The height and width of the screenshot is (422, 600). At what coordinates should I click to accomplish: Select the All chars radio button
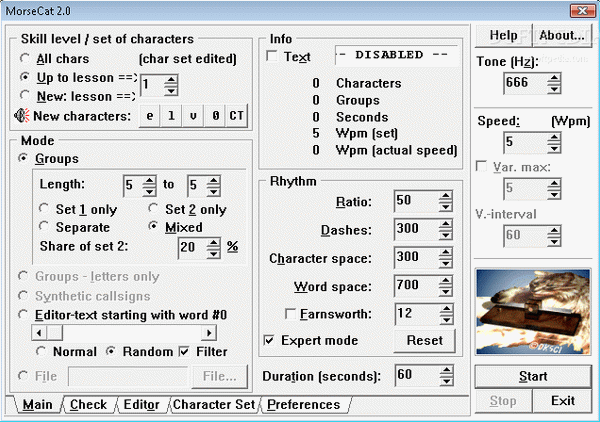25,58
